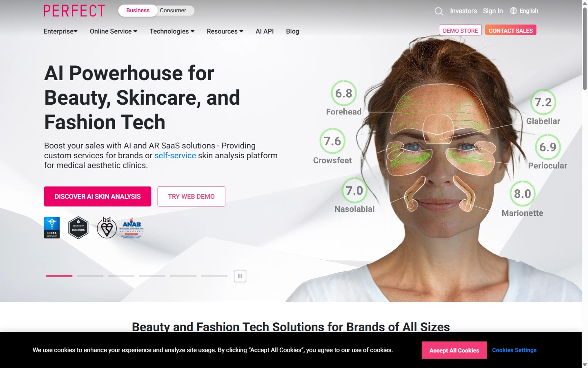Switch to Business mode
Viewport: 588px width, 368px height.
[138, 11]
